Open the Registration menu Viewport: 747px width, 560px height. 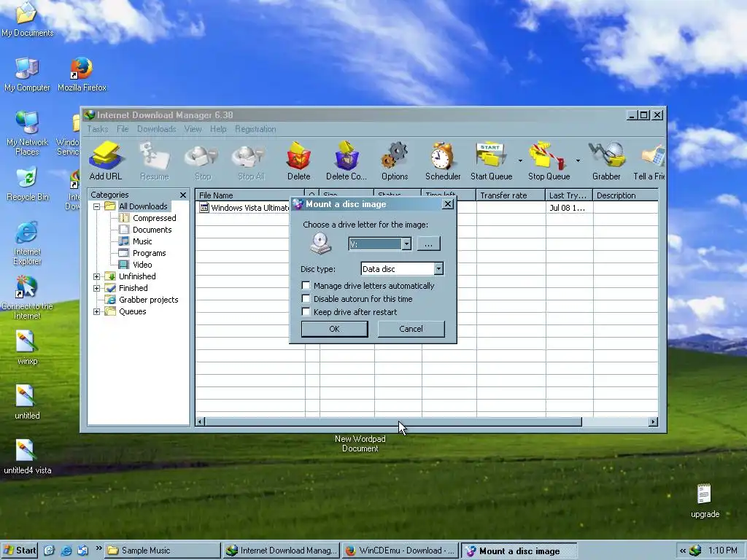255,129
